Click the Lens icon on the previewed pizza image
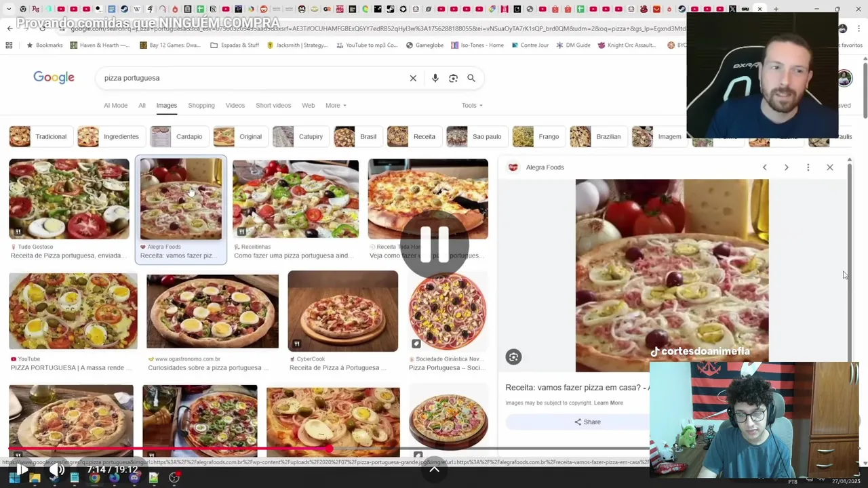This screenshot has width=868, height=488. click(x=513, y=357)
